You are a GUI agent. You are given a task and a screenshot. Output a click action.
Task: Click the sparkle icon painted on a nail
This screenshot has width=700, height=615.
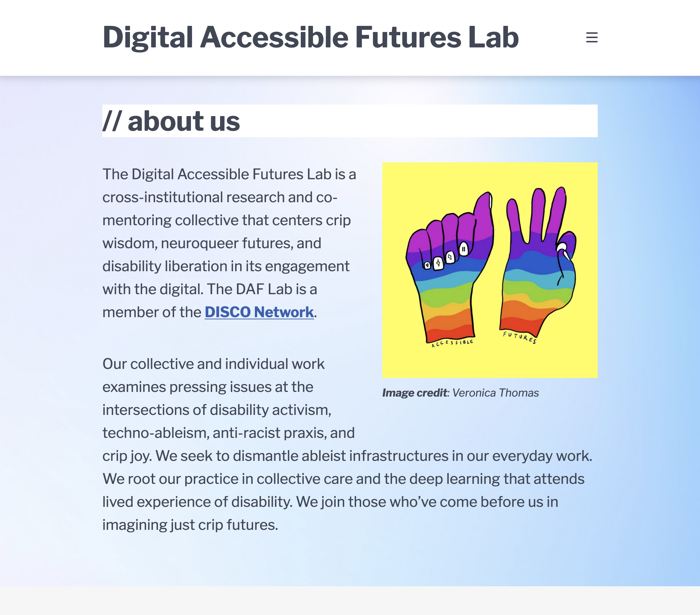(438, 263)
